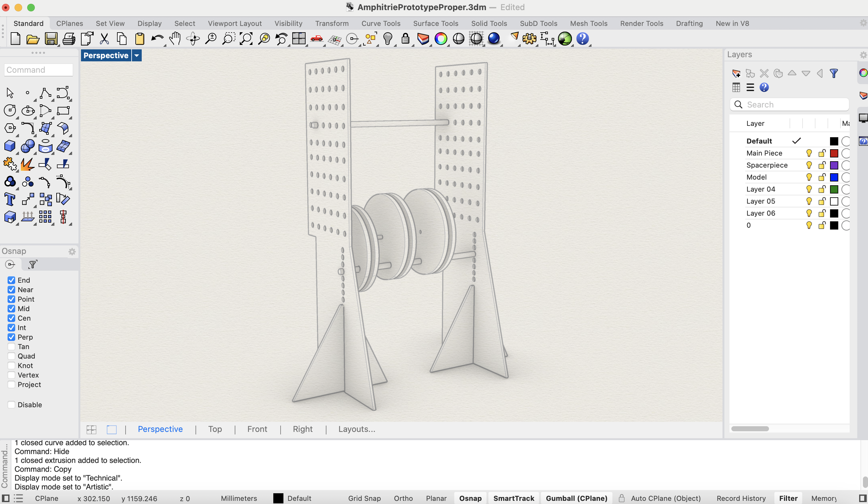Open the Mesh Tools tab
The image size is (868, 504).
[588, 23]
